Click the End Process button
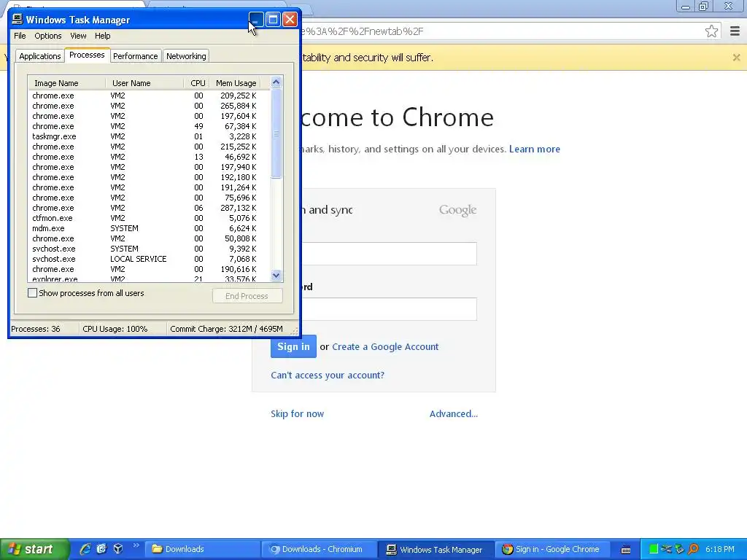 pyautogui.click(x=247, y=296)
